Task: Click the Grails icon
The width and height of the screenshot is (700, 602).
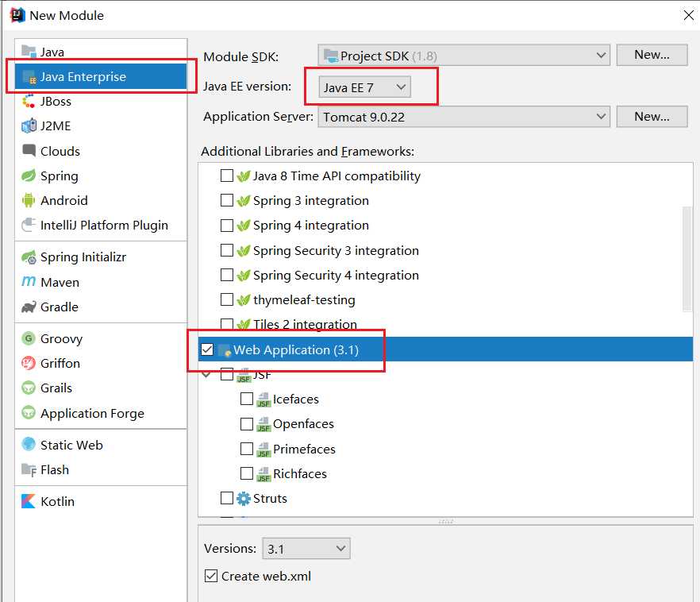Action: click(29, 388)
